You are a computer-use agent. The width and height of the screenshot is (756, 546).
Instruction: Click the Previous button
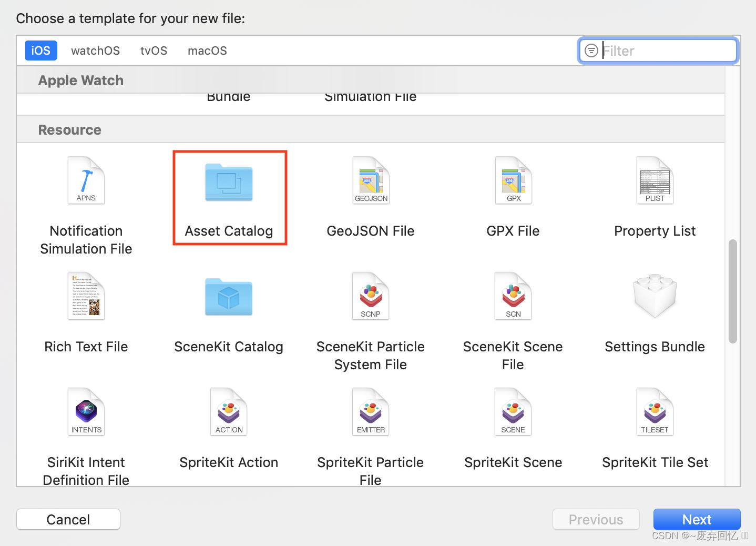(x=596, y=519)
